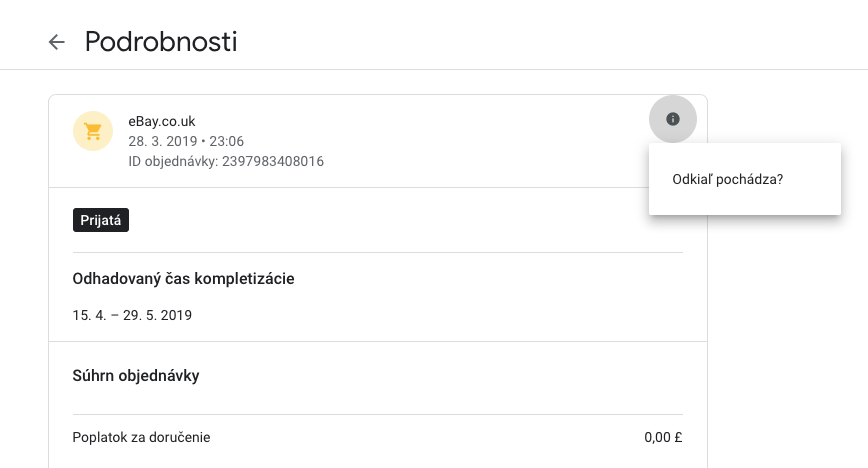
Task: Click the 'Poplatok za doručenie' label
Action: point(141,438)
